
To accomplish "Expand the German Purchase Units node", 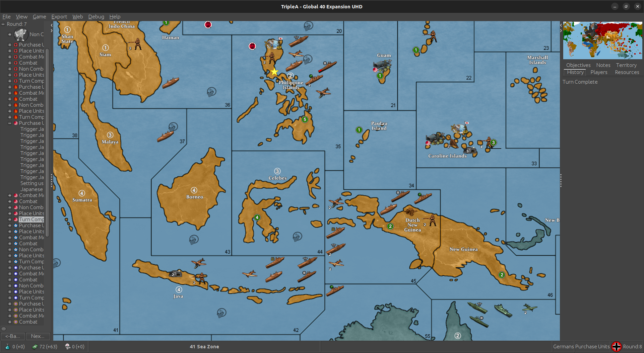I will click(10, 45).
